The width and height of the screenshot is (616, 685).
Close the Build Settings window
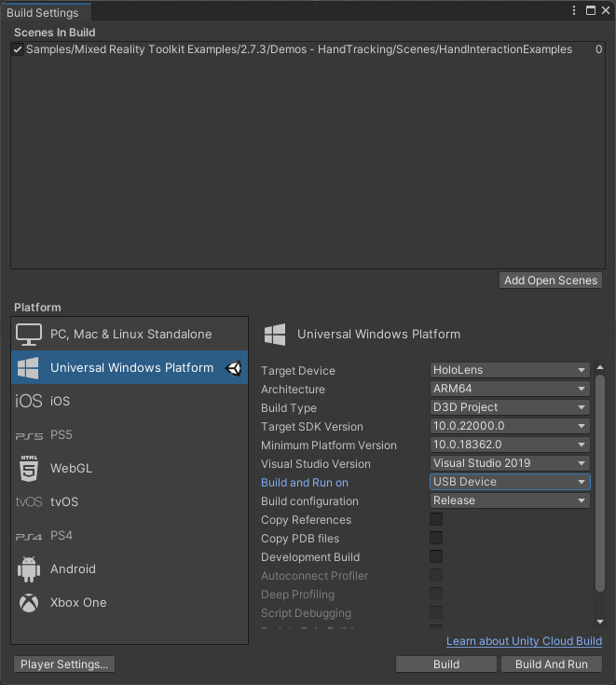tap(606, 10)
